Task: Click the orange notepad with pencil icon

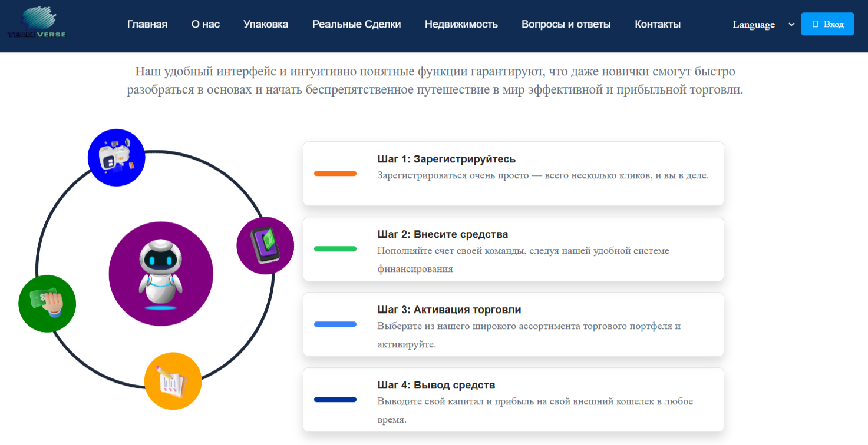Action: 173,381
